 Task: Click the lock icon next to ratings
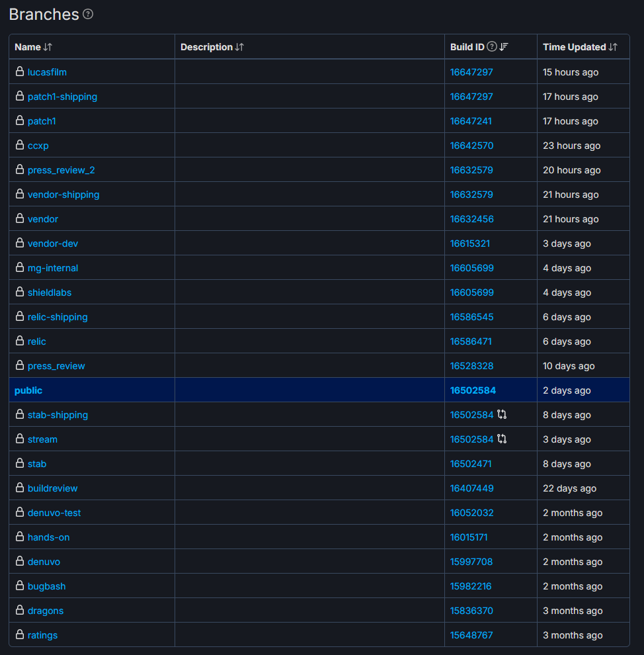coord(19,634)
